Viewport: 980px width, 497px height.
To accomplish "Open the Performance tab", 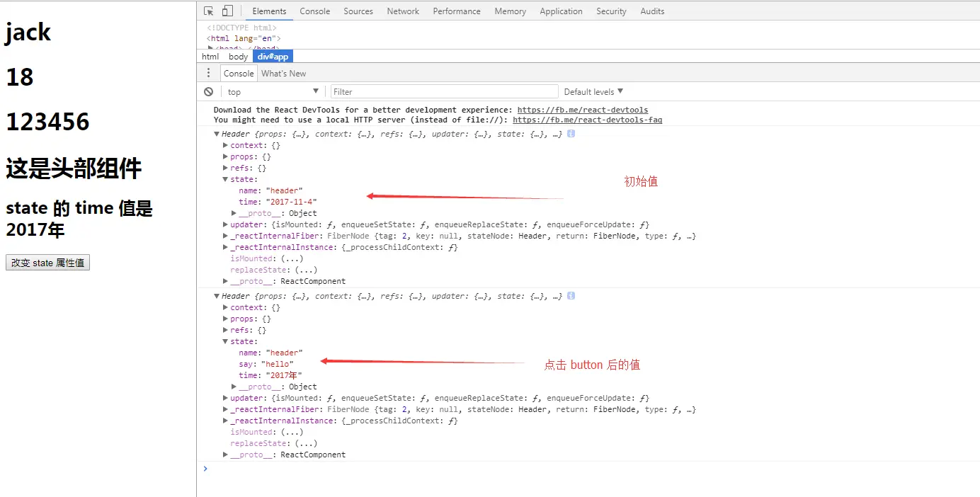I will (x=457, y=11).
